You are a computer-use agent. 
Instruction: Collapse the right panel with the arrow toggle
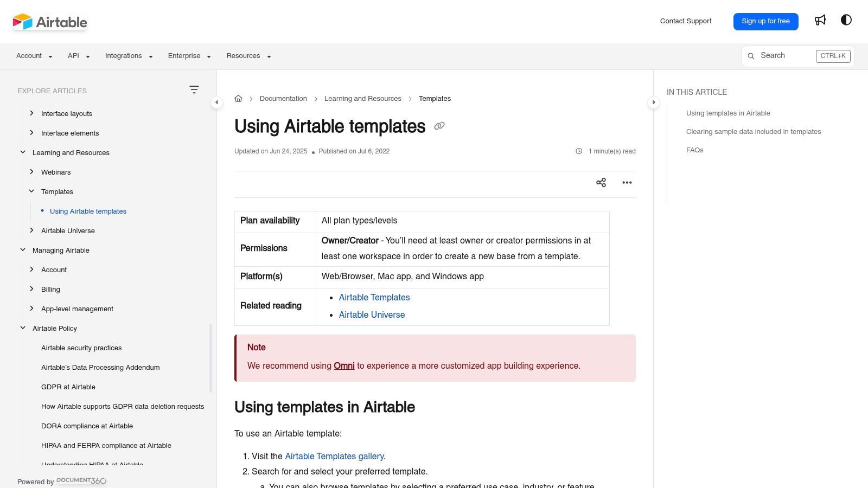click(x=654, y=102)
